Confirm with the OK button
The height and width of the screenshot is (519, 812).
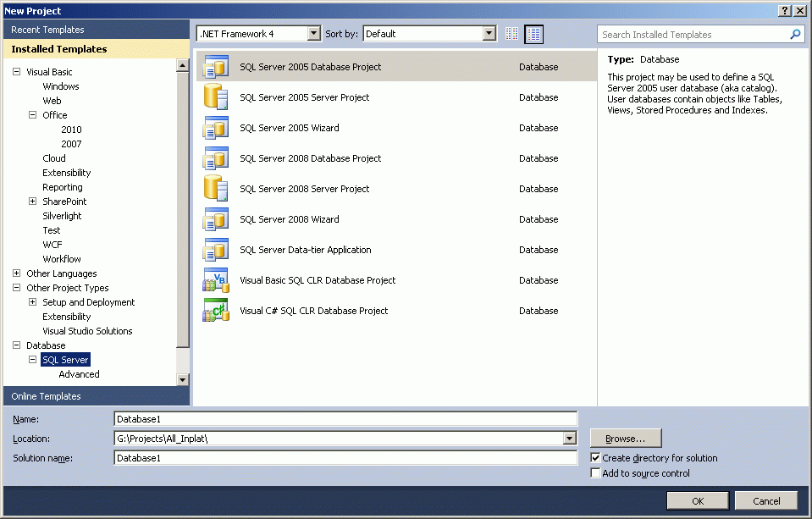(x=698, y=501)
